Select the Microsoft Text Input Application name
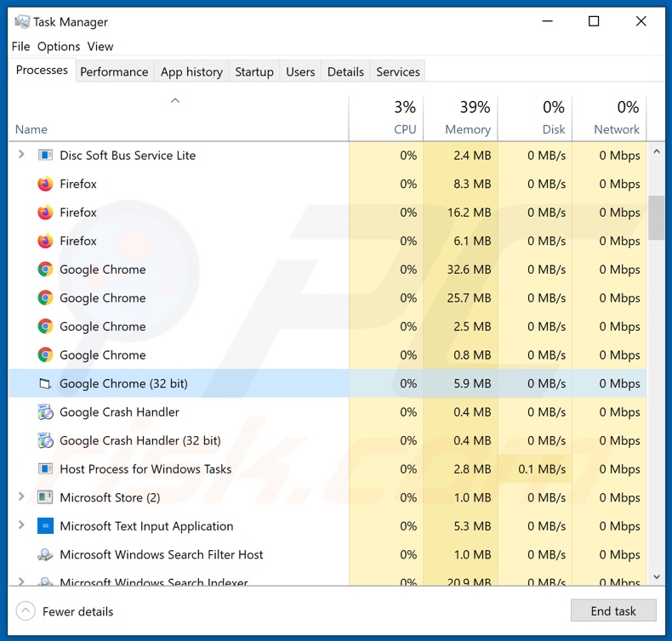 coord(146,526)
